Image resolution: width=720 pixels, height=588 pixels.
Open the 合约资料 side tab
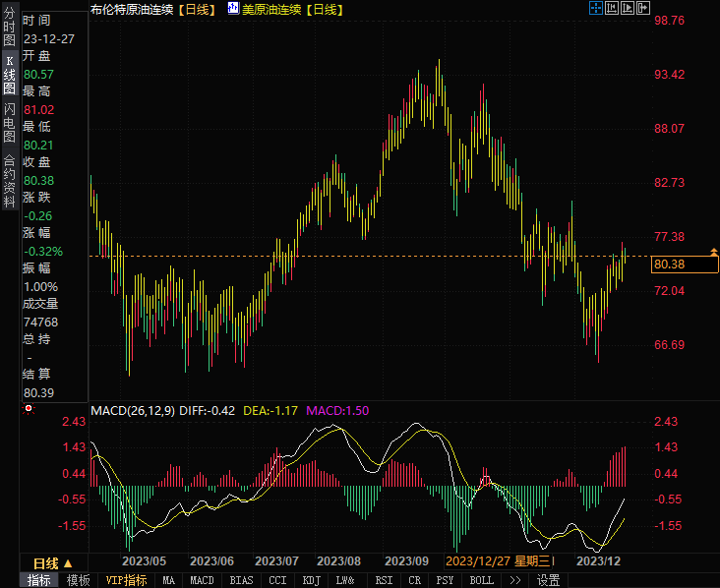click(x=9, y=174)
